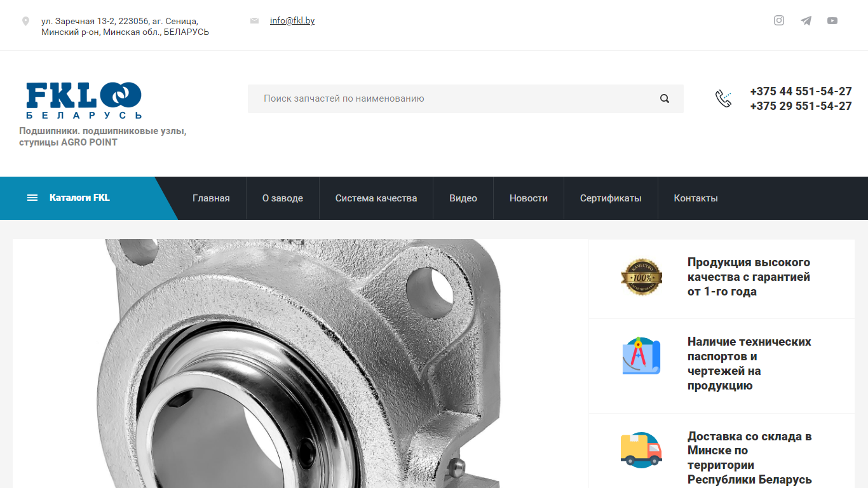Open Новости menu item

tap(529, 198)
